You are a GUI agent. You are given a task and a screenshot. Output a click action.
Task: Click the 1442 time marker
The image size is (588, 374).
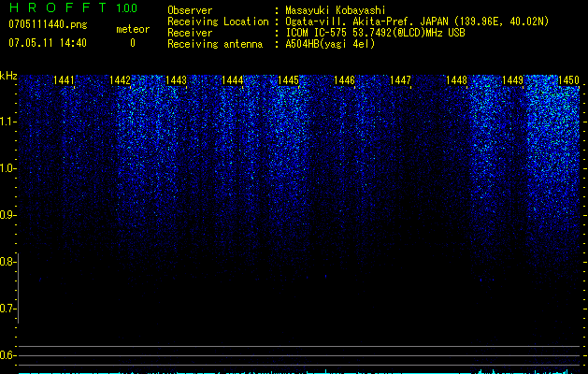120,80
